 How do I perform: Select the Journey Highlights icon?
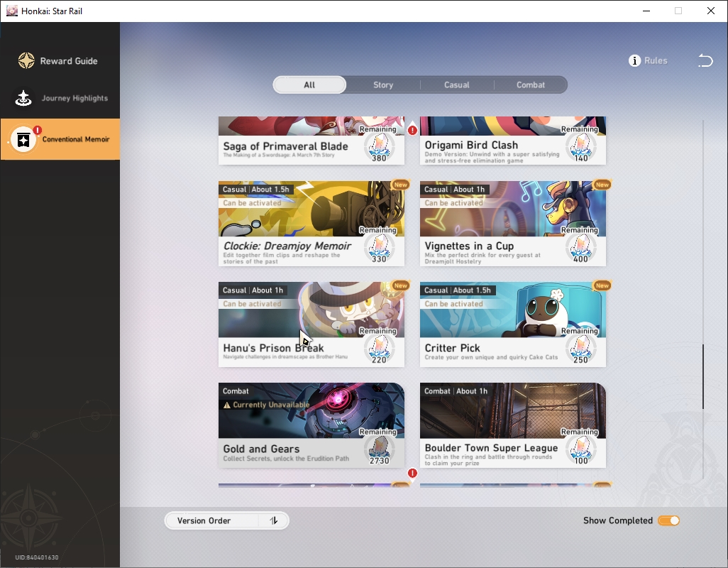[23, 98]
